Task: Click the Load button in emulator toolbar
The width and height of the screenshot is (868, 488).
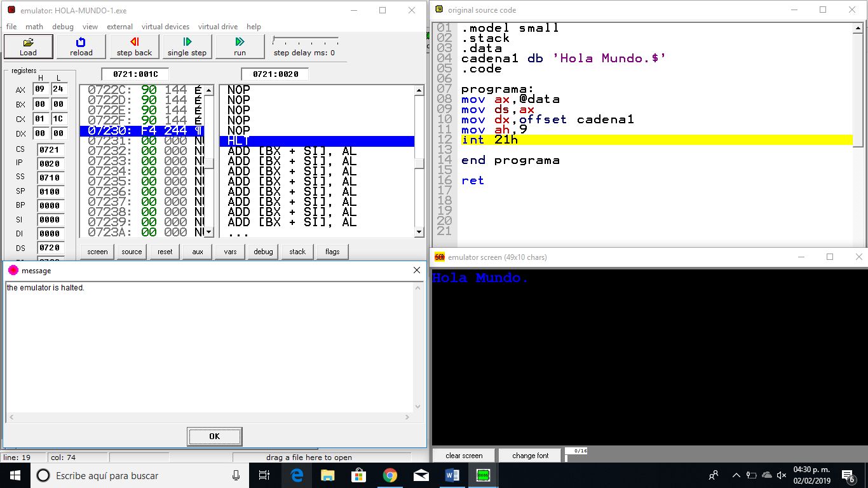Action: (x=28, y=46)
